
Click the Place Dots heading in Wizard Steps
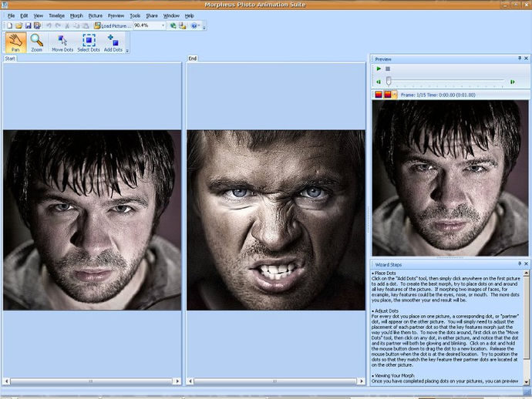(384, 273)
